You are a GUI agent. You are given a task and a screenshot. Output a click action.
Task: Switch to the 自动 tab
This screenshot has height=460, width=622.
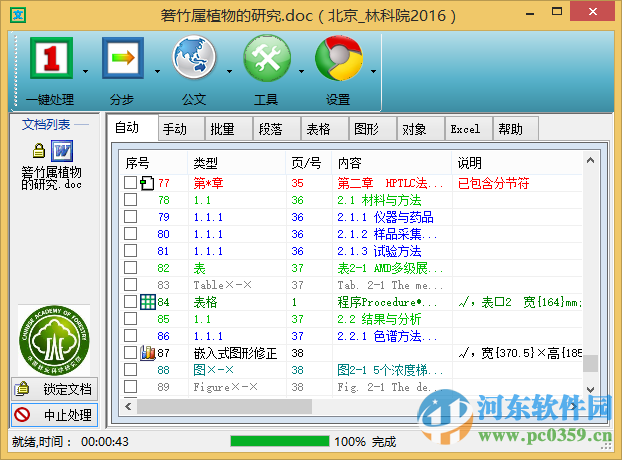(x=133, y=128)
